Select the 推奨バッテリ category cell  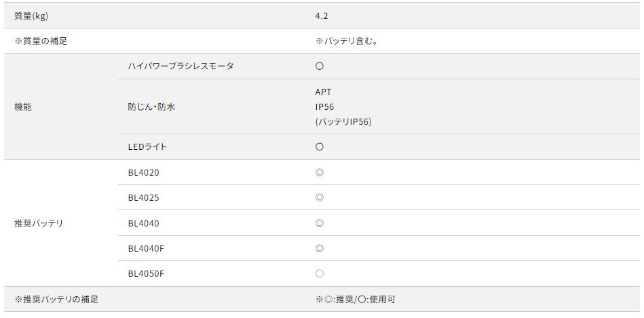tap(39, 224)
